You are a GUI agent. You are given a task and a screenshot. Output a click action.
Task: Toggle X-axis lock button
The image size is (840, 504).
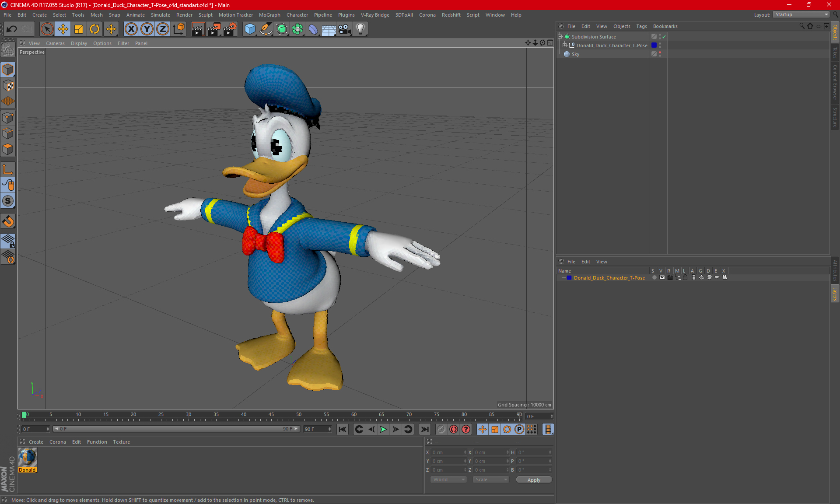tap(131, 29)
